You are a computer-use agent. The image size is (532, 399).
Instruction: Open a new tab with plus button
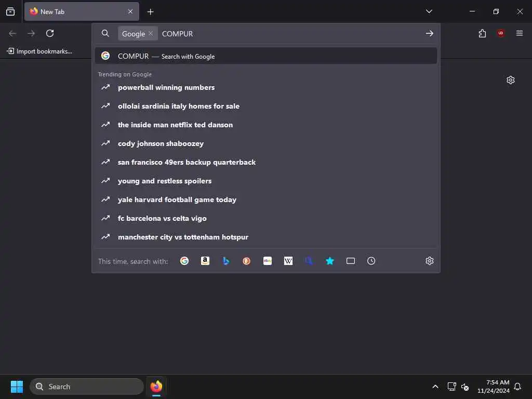150,12
